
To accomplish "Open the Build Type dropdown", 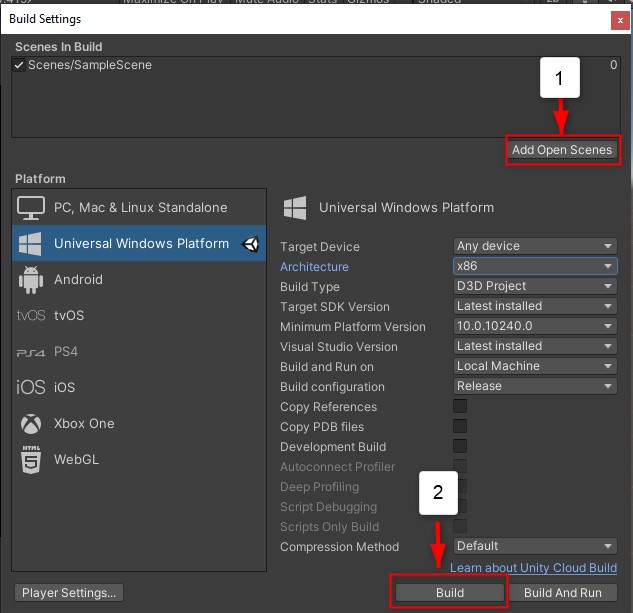I will [x=535, y=286].
